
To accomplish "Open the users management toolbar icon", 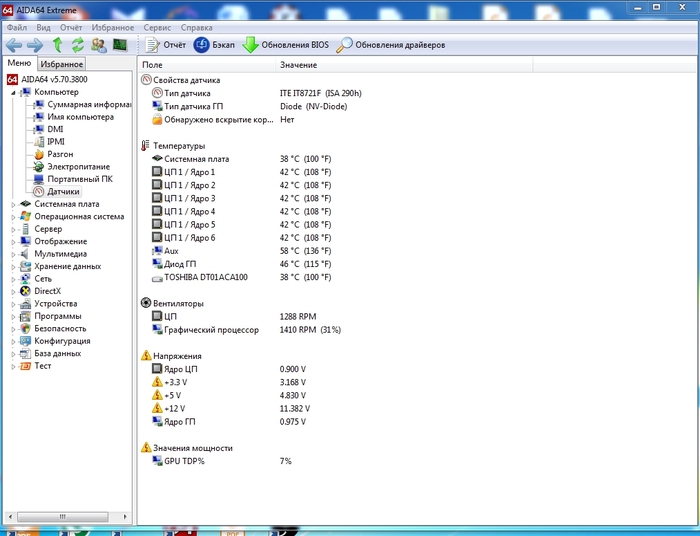I will point(99,45).
